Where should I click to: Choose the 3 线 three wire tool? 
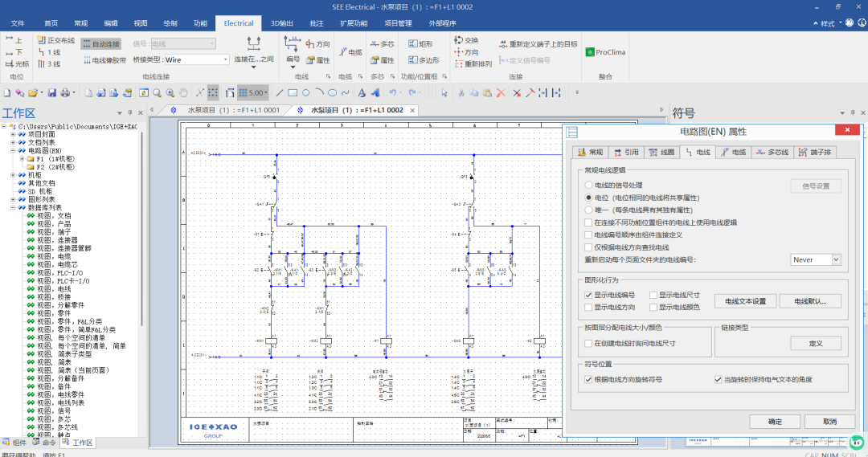(x=49, y=63)
